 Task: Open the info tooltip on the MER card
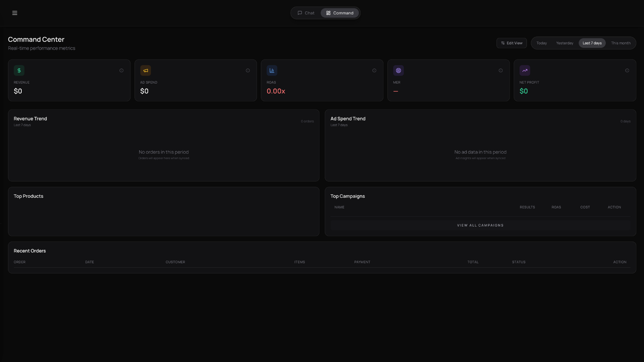point(501,70)
